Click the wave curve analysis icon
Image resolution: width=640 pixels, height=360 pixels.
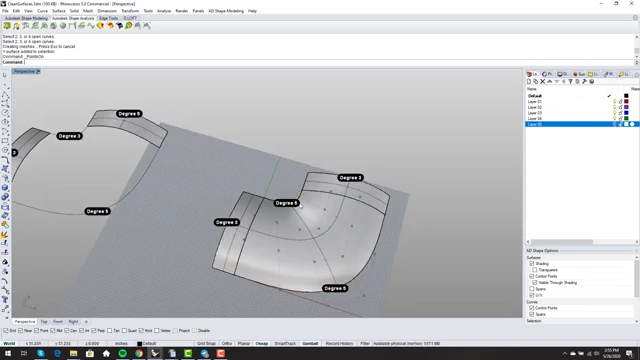click(x=91, y=26)
